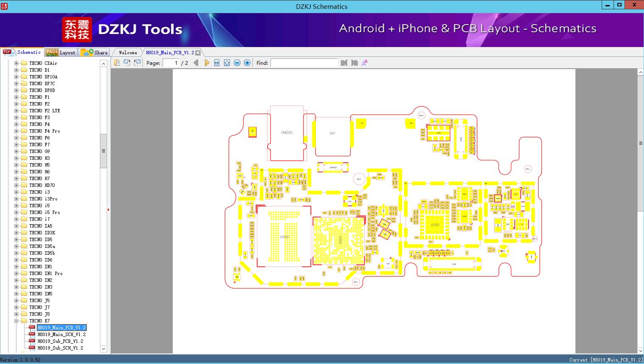This screenshot has width=644, height=364.
Task: Click the copy page icon in toolbar
Action: [116, 63]
